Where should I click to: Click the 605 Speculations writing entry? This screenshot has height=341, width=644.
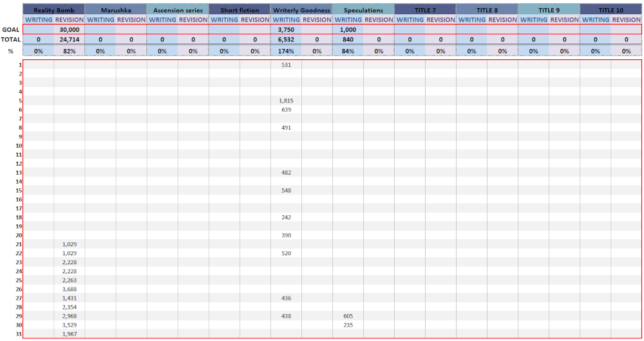[x=348, y=316]
